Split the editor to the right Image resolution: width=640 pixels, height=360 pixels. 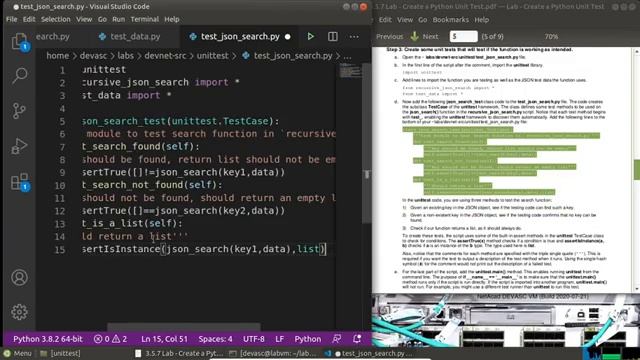[x=333, y=37]
